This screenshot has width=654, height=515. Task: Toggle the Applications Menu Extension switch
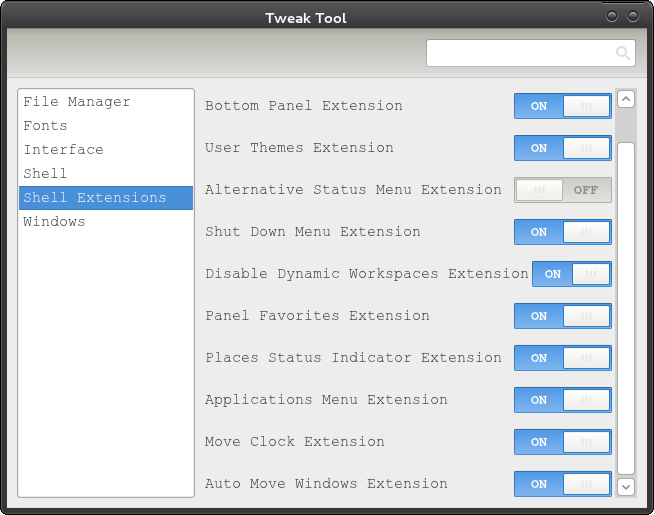[562, 400]
